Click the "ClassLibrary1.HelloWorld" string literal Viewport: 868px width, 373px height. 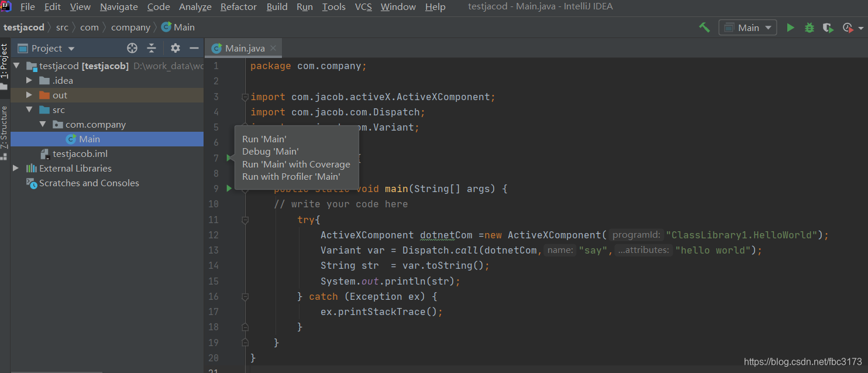(x=742, y=235)
